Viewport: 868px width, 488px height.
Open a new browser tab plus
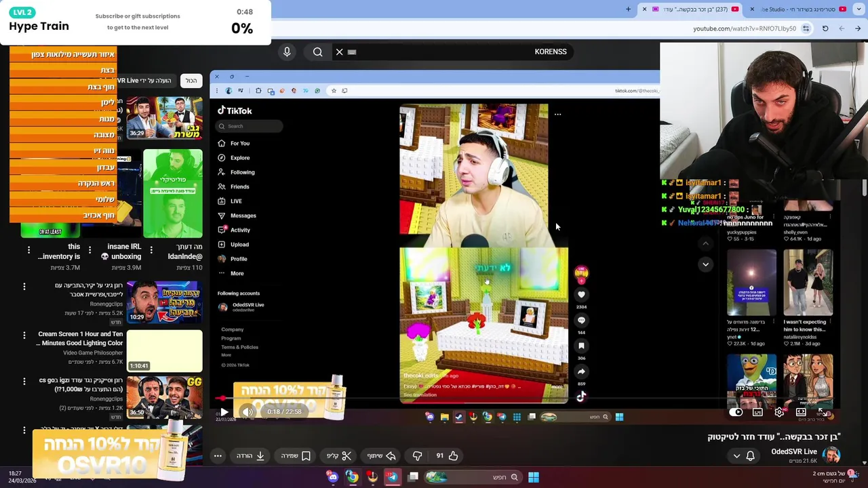pyautogui.click(x=628, y=9)
